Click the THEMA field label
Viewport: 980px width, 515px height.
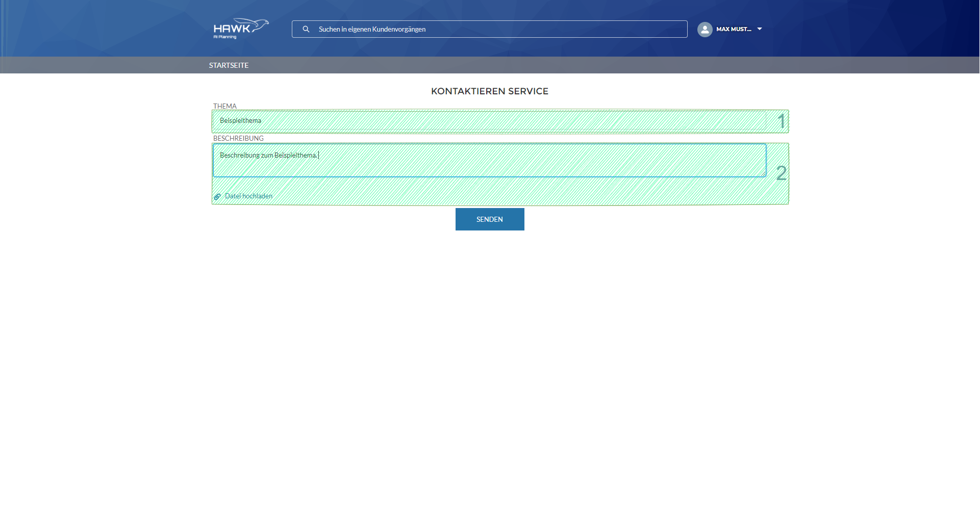tap(225, 106)
